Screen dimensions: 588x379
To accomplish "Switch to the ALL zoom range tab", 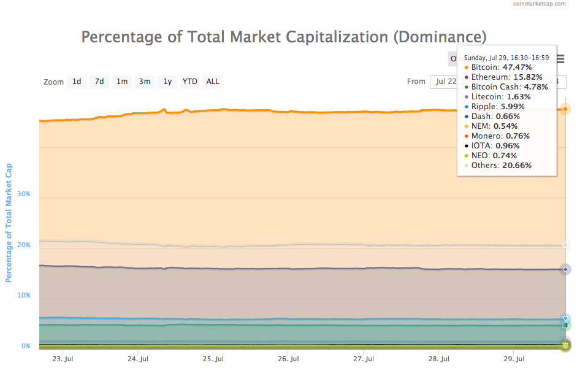I will 212,82.
